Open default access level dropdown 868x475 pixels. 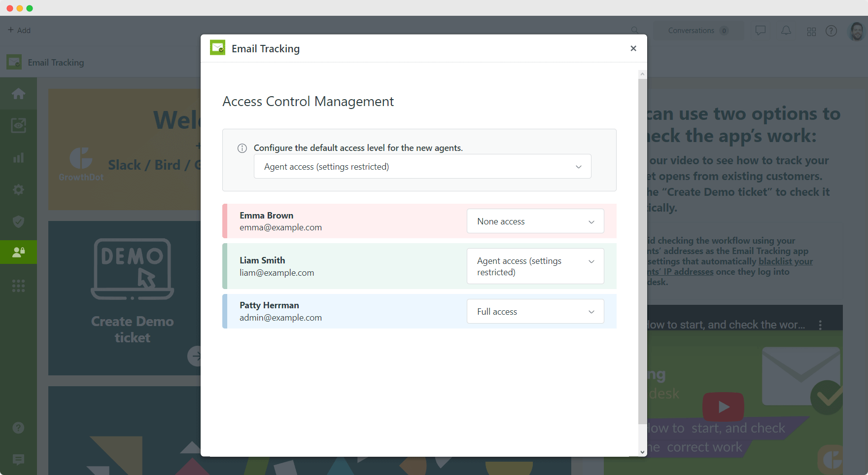click(422, 167)
